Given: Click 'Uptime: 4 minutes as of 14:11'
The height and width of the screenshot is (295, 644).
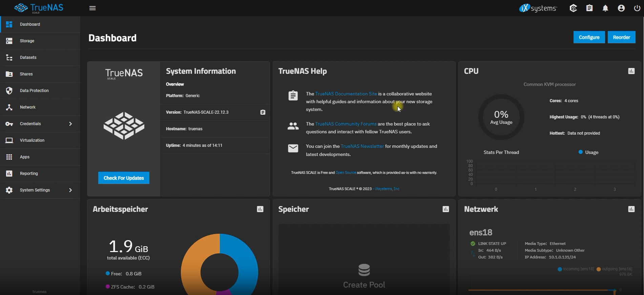Looking at the screenshot, I should click(x=194, y=145).
